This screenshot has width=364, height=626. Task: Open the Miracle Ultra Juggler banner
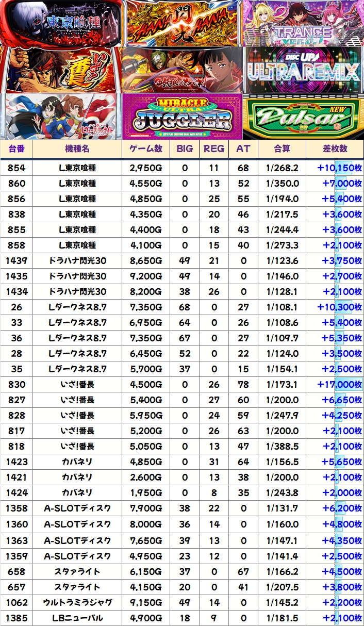point(181,116)
